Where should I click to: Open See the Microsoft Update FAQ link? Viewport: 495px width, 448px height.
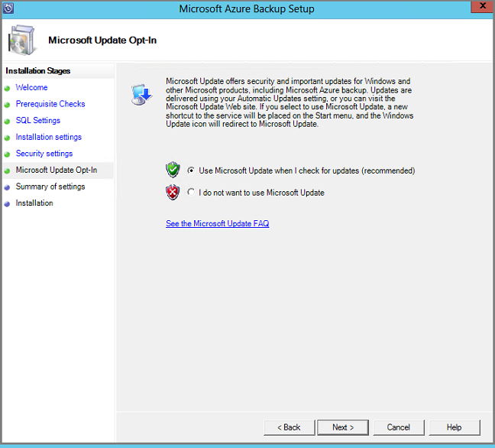click(218, 224)
